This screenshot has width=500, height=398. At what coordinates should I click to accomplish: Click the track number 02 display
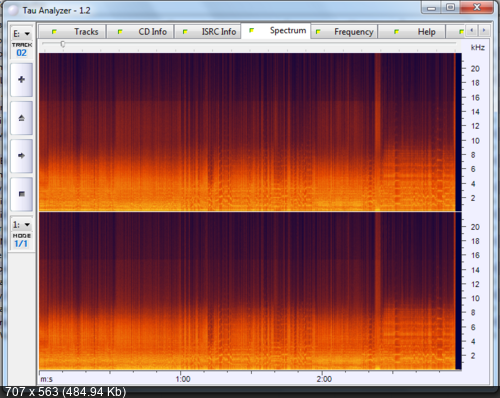22,53
